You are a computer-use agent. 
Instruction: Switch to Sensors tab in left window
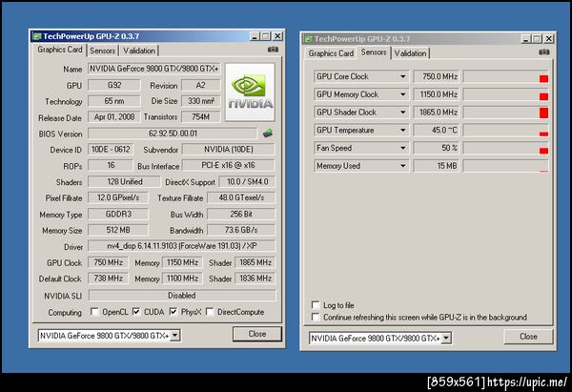point(103,51)
